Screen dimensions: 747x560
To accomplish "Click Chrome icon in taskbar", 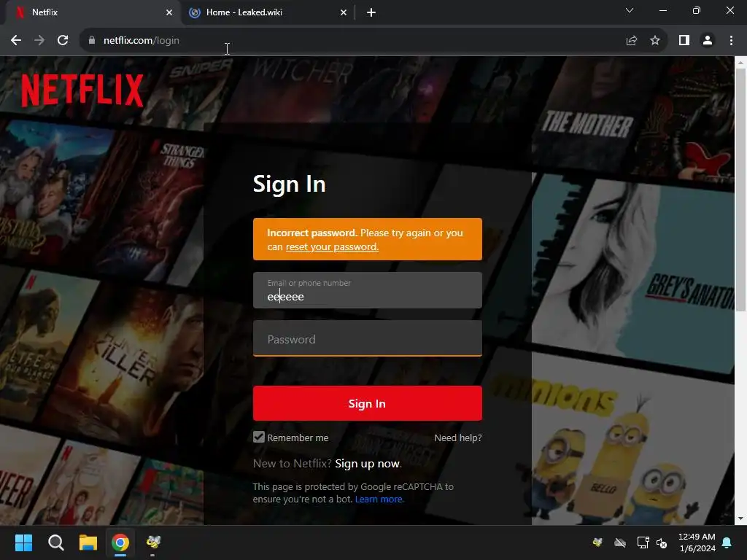I will (x=120, y=542).
